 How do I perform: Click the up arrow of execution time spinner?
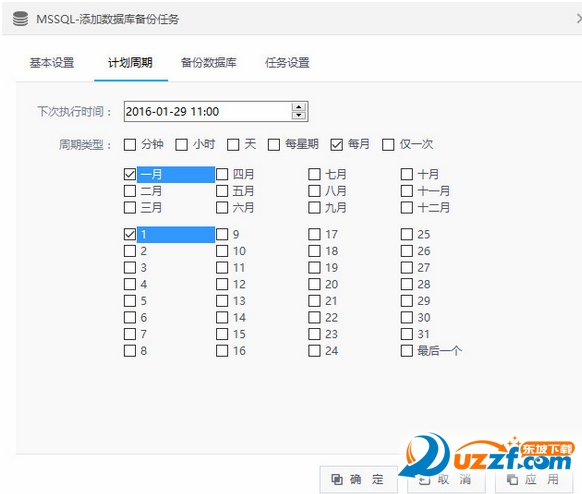298,108
